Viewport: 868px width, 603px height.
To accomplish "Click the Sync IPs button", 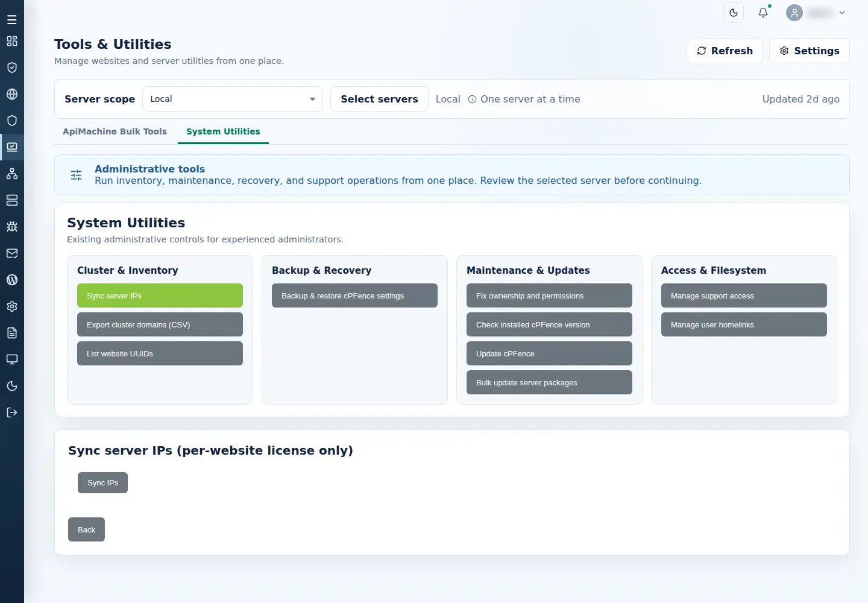I will tap(102, 482).
